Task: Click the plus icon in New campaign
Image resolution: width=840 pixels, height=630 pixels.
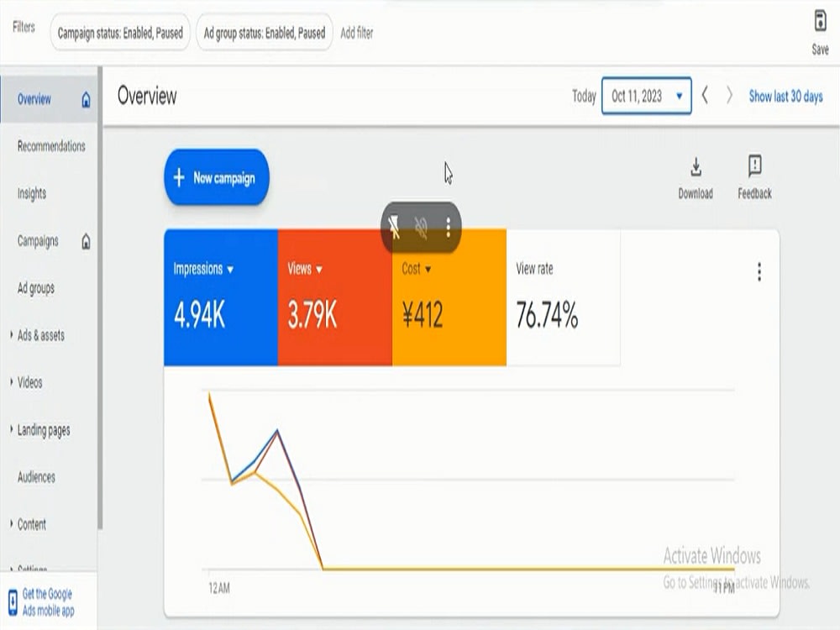Action: point(179,177)
